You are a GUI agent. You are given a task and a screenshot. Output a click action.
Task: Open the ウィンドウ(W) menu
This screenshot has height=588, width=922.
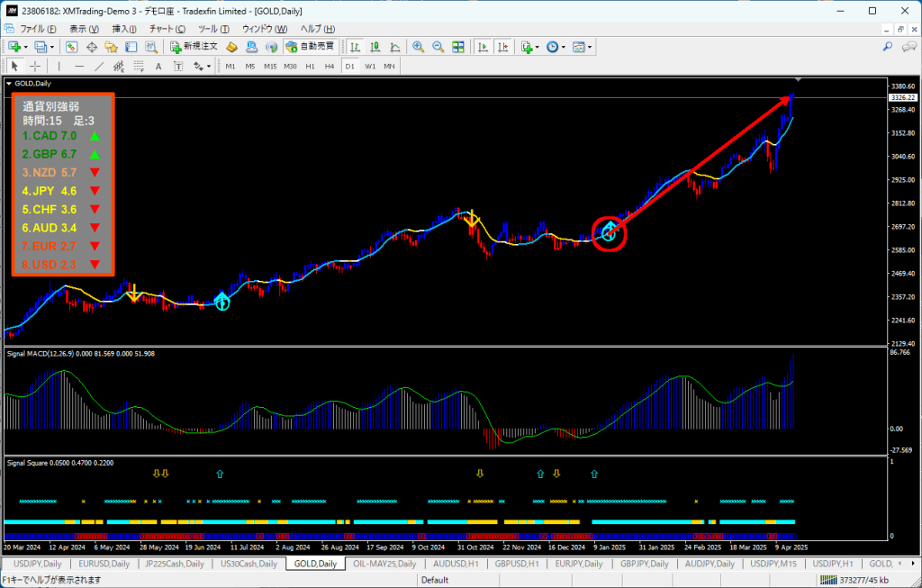tap(265, 28)
